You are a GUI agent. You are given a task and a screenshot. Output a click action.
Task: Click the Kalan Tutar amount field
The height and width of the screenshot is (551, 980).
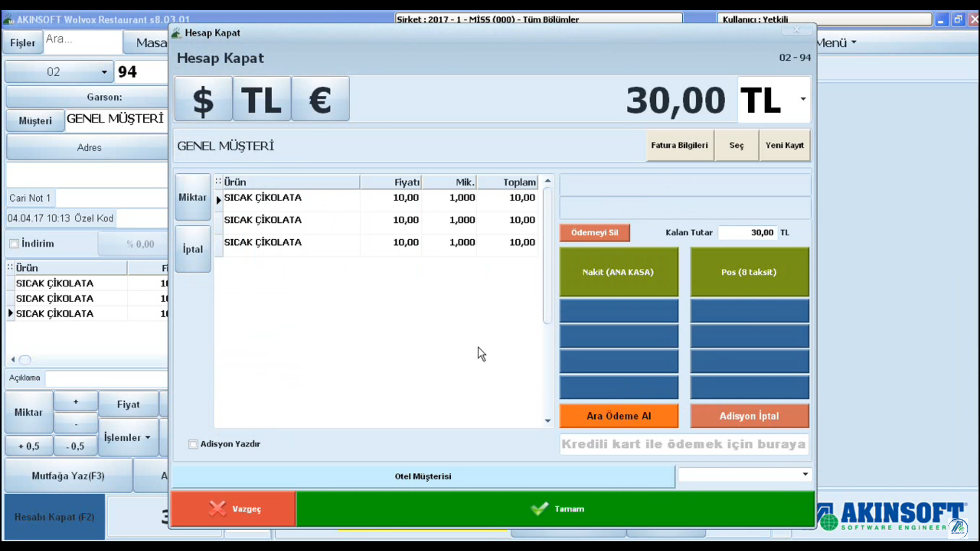point(747,233)
